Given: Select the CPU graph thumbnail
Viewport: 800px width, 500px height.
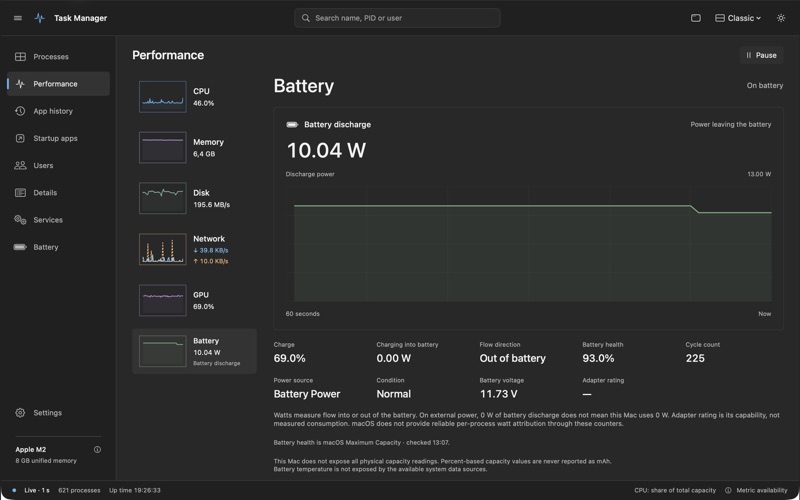Looking at the screenshot, I should pyautogui.click(x=163, y=97).
